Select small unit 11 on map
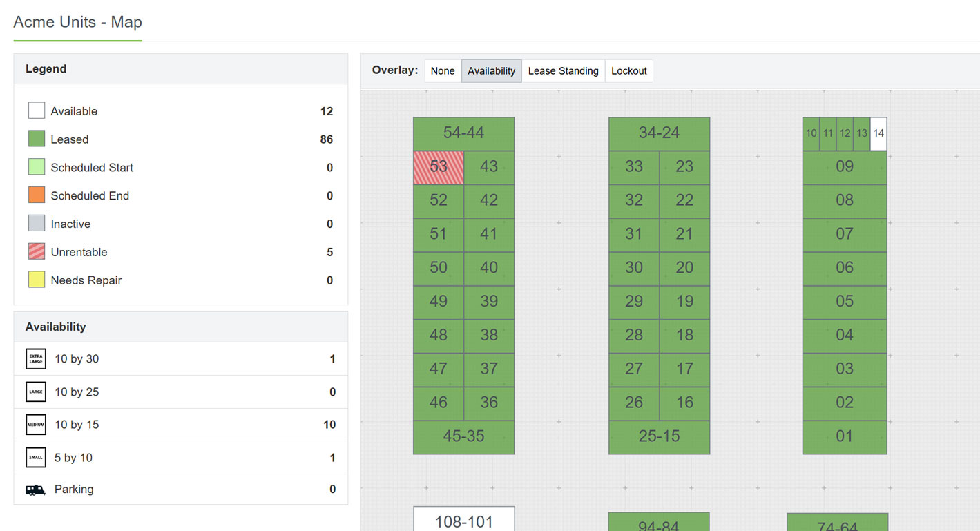Viewport: 980px width, 531px height. (827, 133)
